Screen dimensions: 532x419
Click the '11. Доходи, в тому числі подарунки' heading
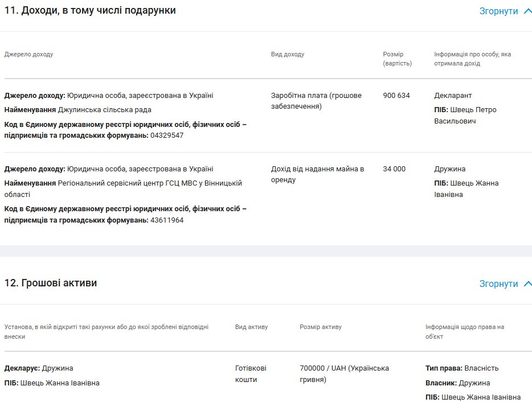click(90, 10)
